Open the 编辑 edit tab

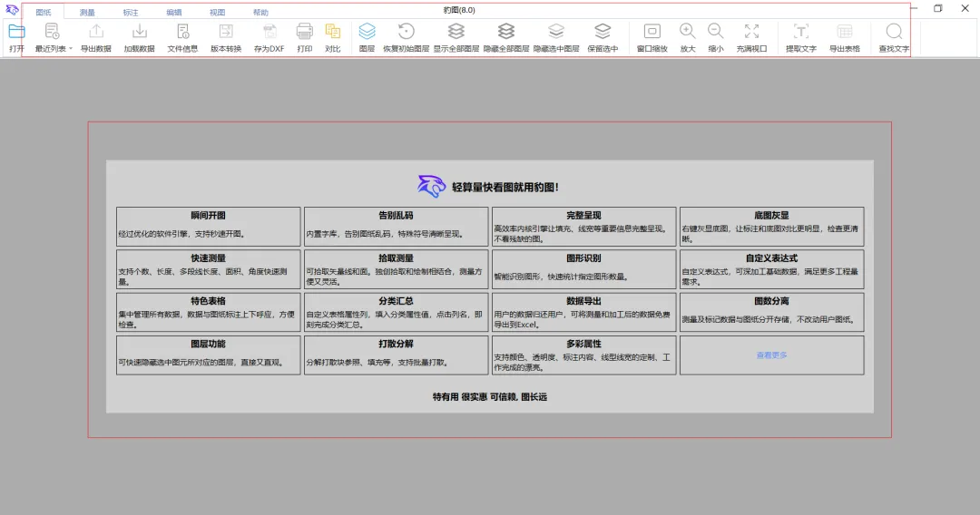pyautogui.click(x=173, y=13)
